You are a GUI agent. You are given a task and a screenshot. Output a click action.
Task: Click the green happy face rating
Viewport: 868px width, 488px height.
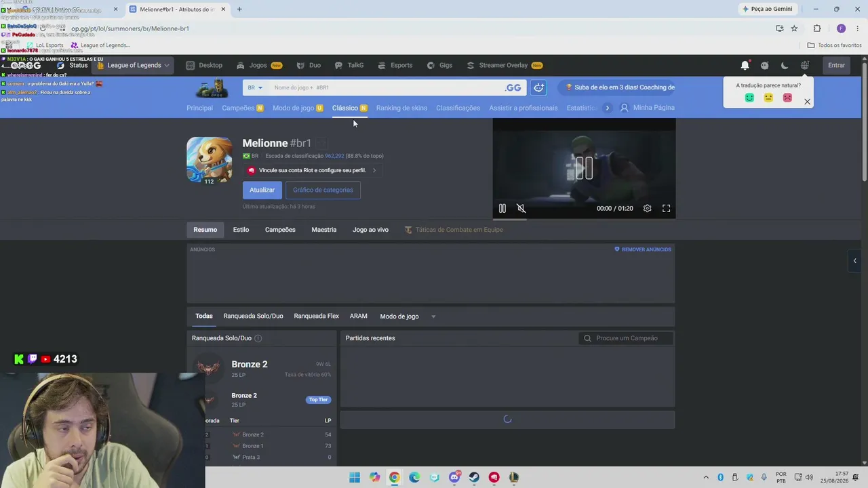[749, 98]
